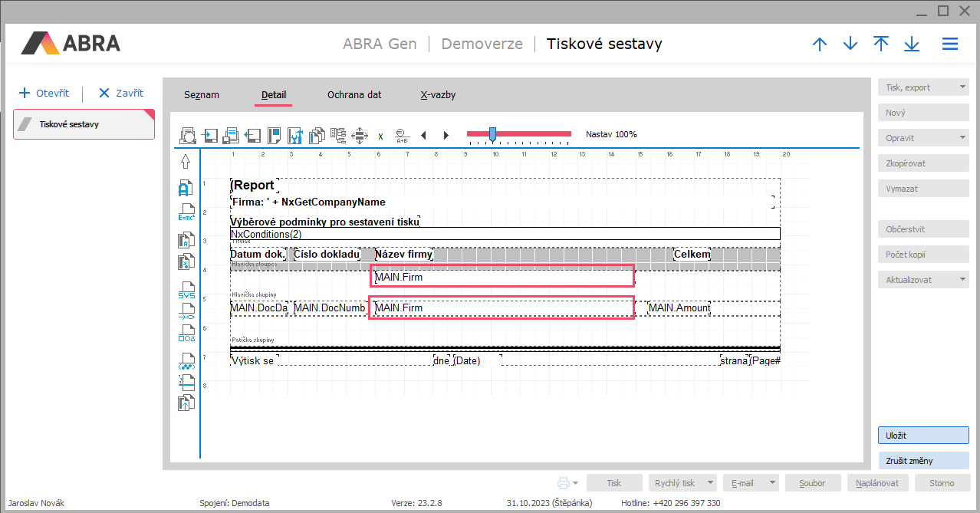Click the Počet kopií button
980x513 pixels.
923,255
